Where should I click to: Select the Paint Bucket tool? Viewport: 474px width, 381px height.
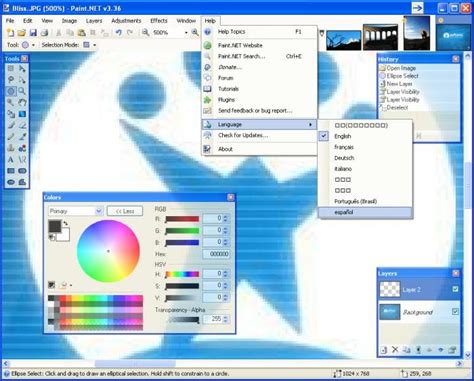(x=11, y=114)
